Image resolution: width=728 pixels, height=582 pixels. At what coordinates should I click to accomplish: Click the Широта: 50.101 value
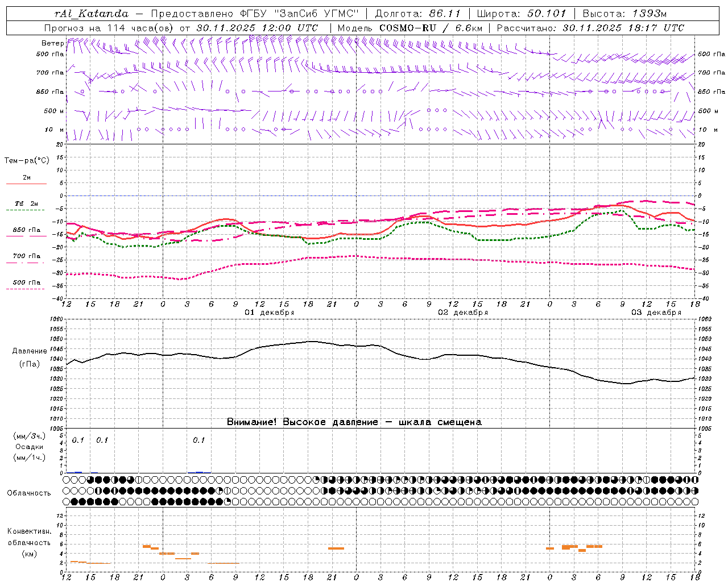pos(522,14)
